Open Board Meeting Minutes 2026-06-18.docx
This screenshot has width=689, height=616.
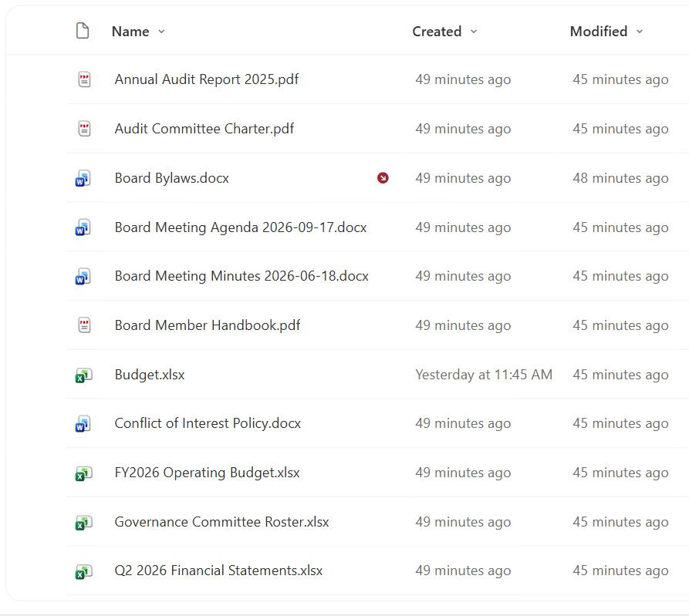[241, 276]
